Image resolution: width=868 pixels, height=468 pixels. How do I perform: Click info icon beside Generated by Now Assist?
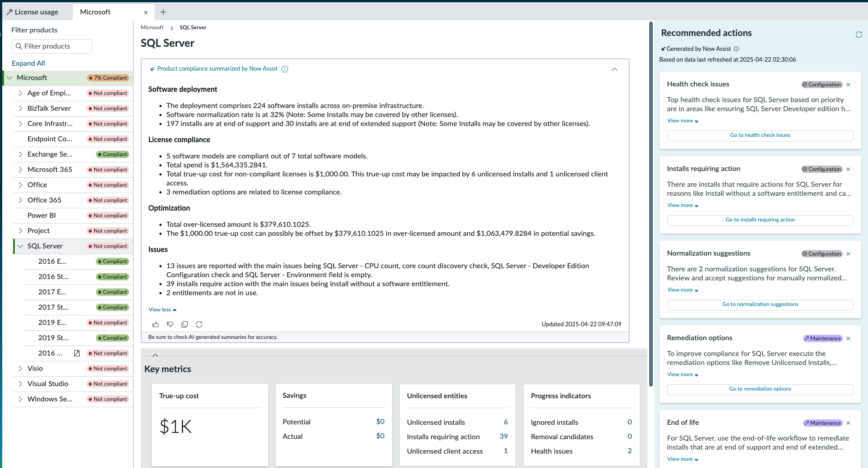coord(737,49)
